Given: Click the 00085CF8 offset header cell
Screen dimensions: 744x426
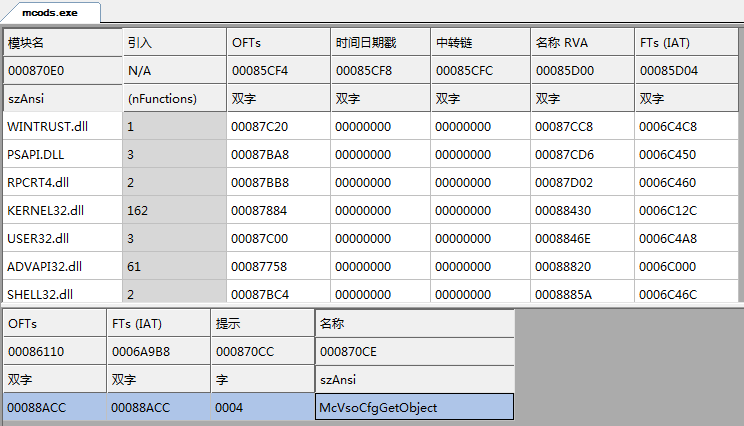Looking at the screenshot, I should [x=381, y=71].
